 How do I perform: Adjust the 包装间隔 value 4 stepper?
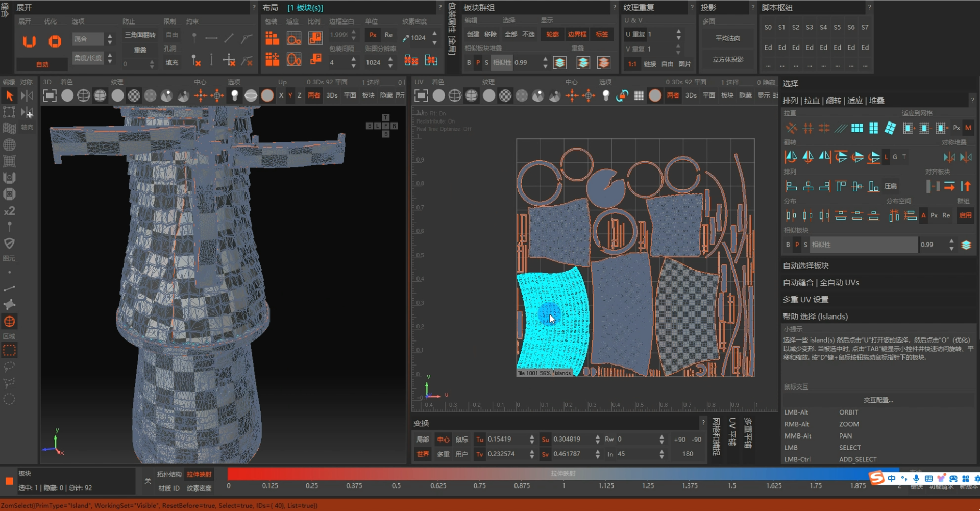[353, 63]
